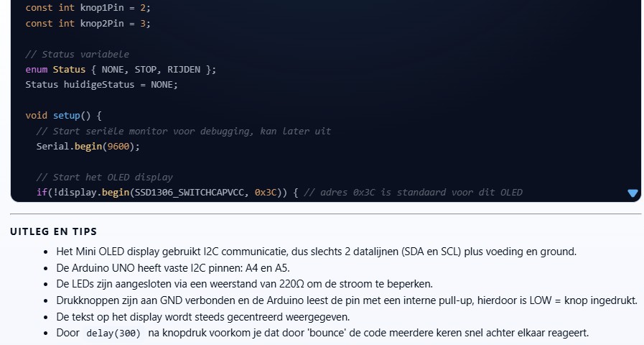Click the 'void setup() {' line
Screen dimensions: 644x345
coord(64,115)
